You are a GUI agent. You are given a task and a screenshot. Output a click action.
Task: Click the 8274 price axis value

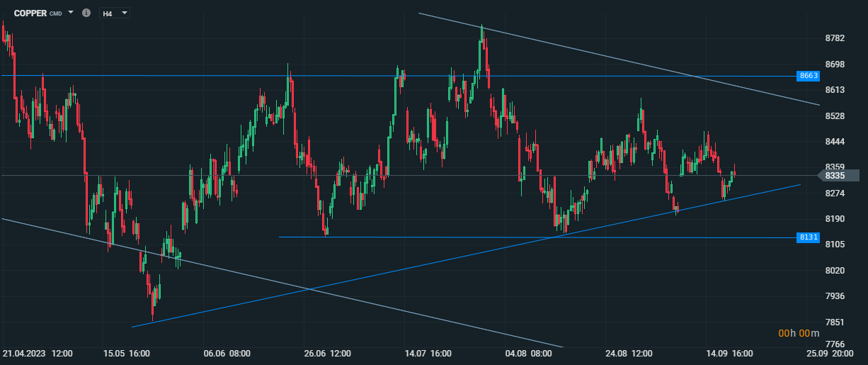pyautogui.click(x=835, y=193)
